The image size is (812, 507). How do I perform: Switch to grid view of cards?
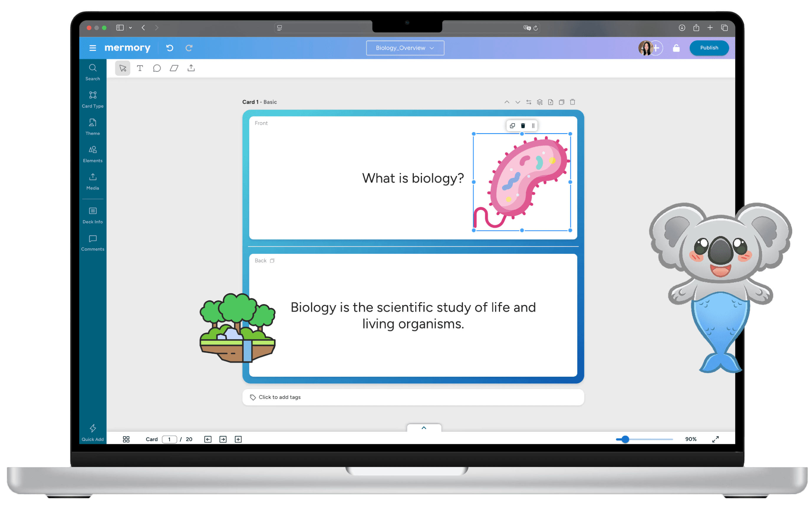(126, 439)
